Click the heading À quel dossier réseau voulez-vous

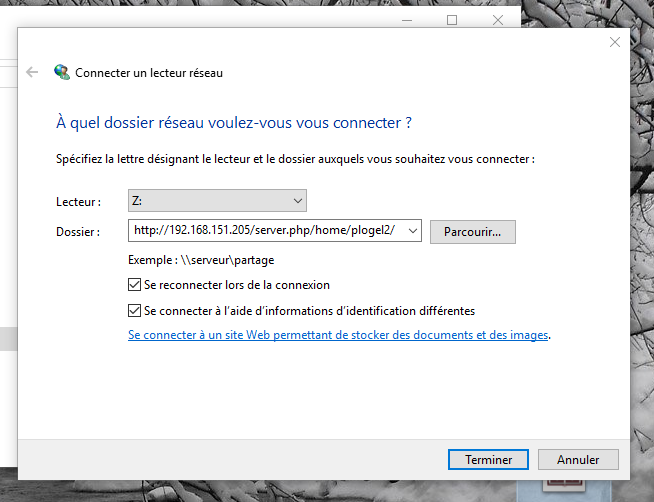tap(234, 123)
